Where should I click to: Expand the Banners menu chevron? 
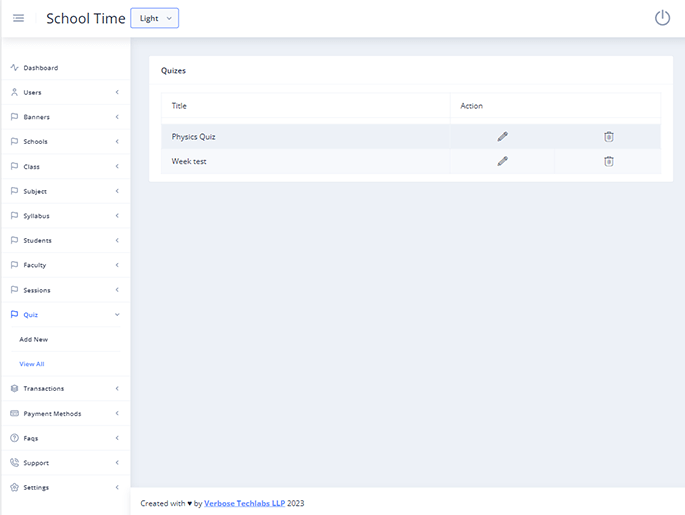click(117, 117)
